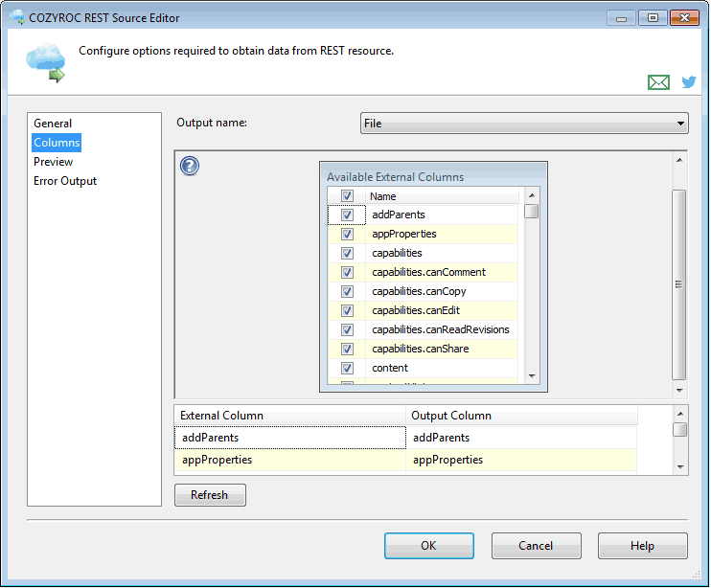Viewport: 711px width, 588px height.
Task: Click the Cancel button
Action: point(536,546)
